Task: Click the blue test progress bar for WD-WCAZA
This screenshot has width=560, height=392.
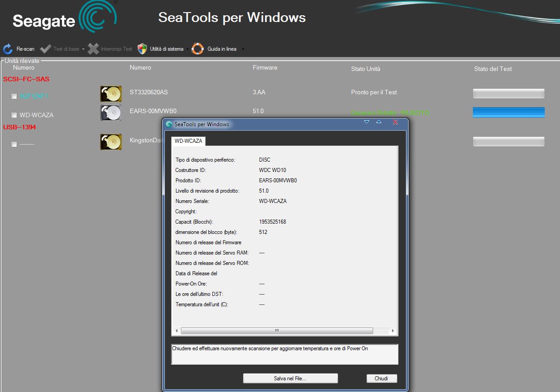Action: click(x=508, y=112)
